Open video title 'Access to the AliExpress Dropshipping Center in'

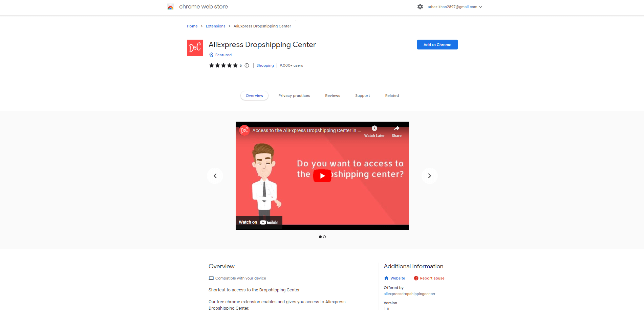pyautogui.click(x=306, y=130)
